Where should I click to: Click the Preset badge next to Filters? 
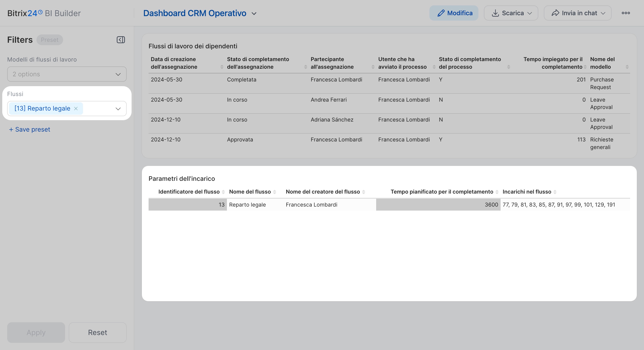49,40
